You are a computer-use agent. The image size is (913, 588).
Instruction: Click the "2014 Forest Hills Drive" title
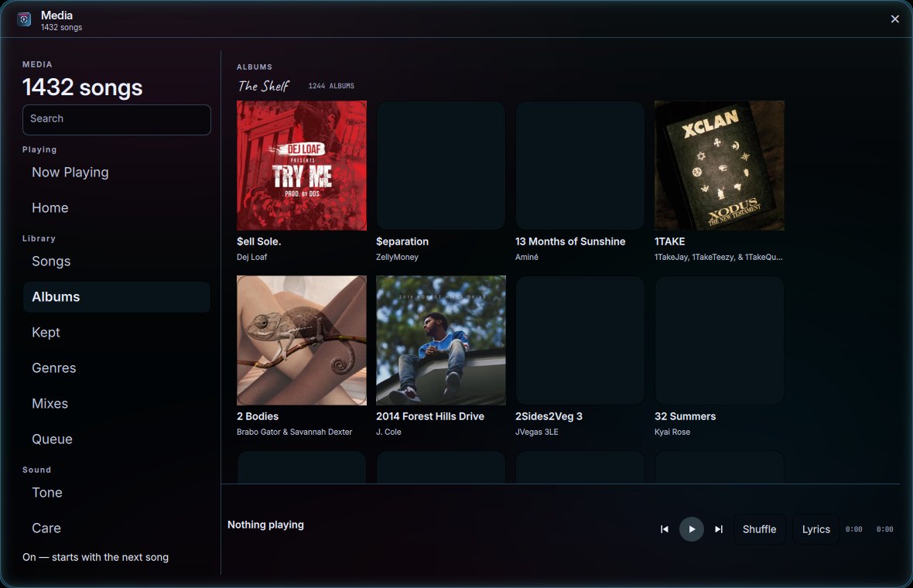point(429,416)
